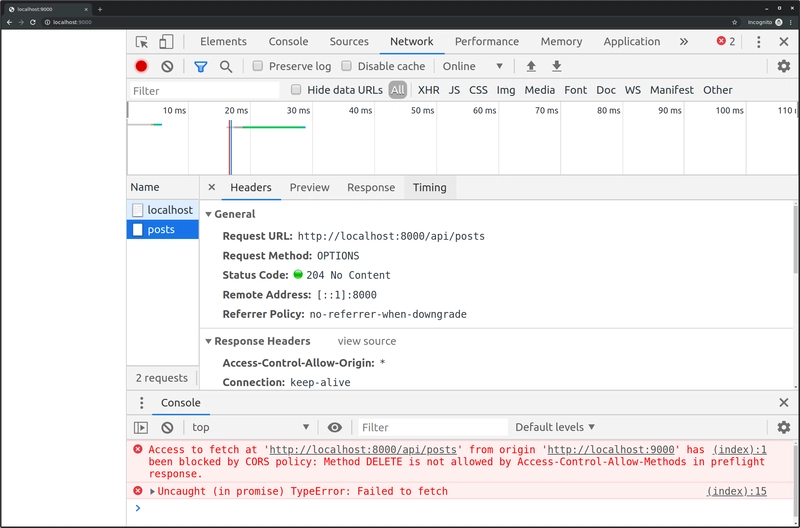The image size is (800, 528).
Task: Toggle the network filter funnel icon
Action: coord(201,66)
